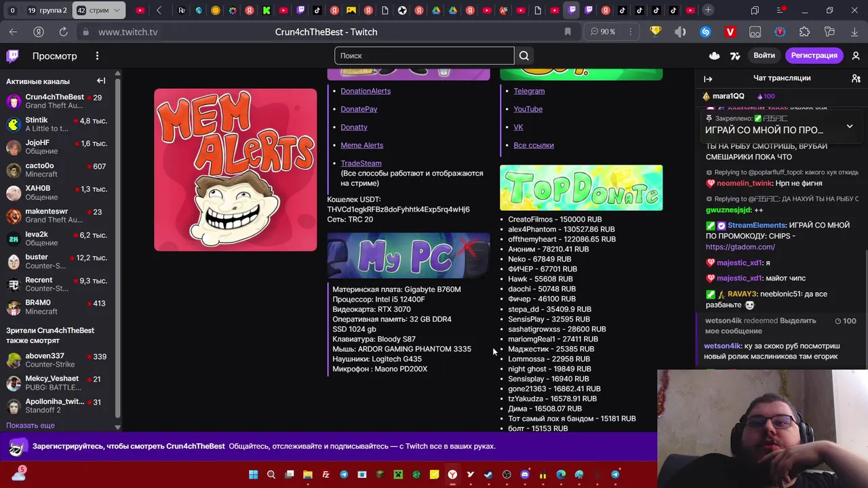Open buster channel in sidebar
This screenshot has height=488, width=868.
tap(57, 261)
